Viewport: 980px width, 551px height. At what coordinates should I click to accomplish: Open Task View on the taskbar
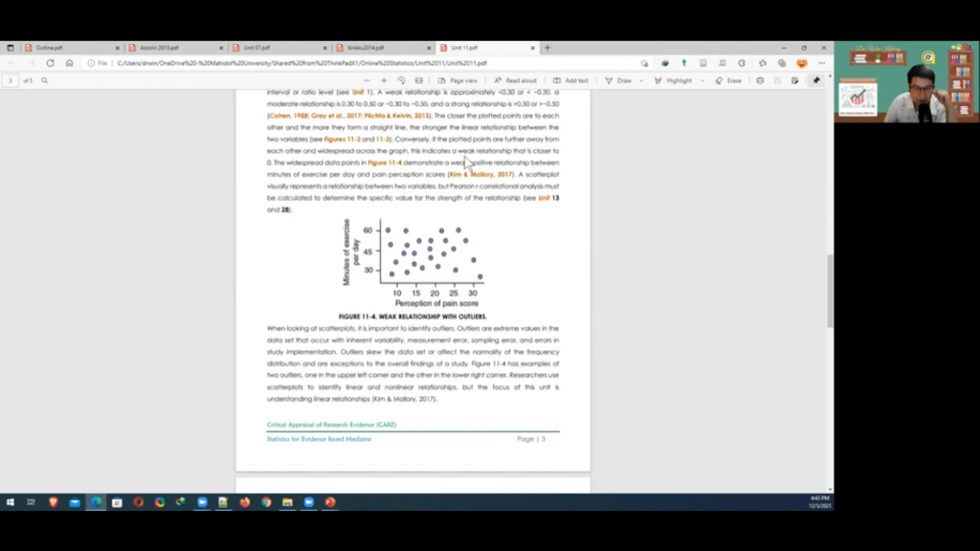[32, 502]
